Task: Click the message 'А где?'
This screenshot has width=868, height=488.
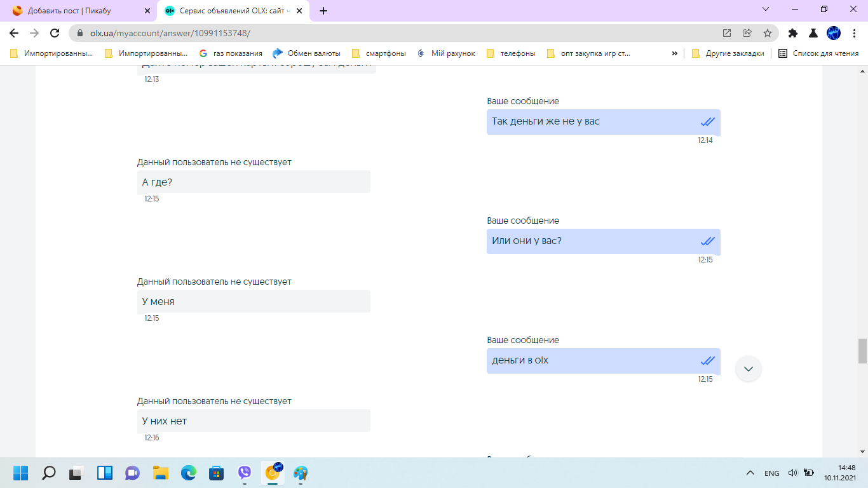Action: pyautogui.click(x=254, y=182)
